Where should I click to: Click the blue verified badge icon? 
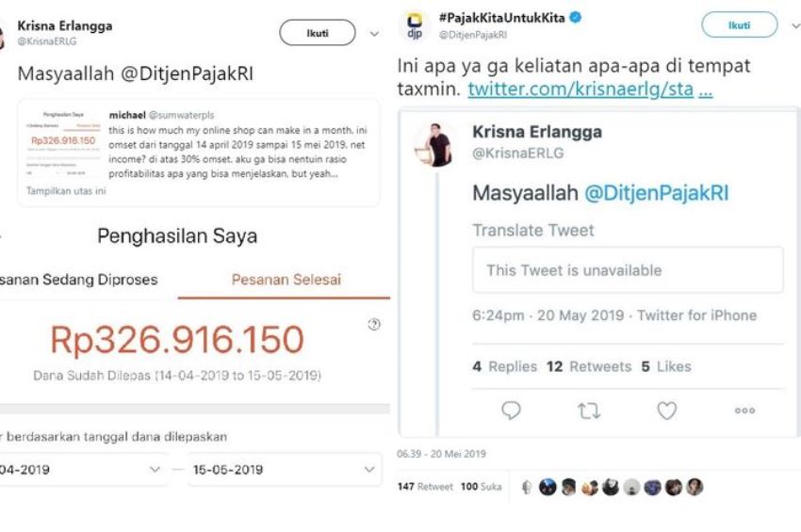coord(576,17)
